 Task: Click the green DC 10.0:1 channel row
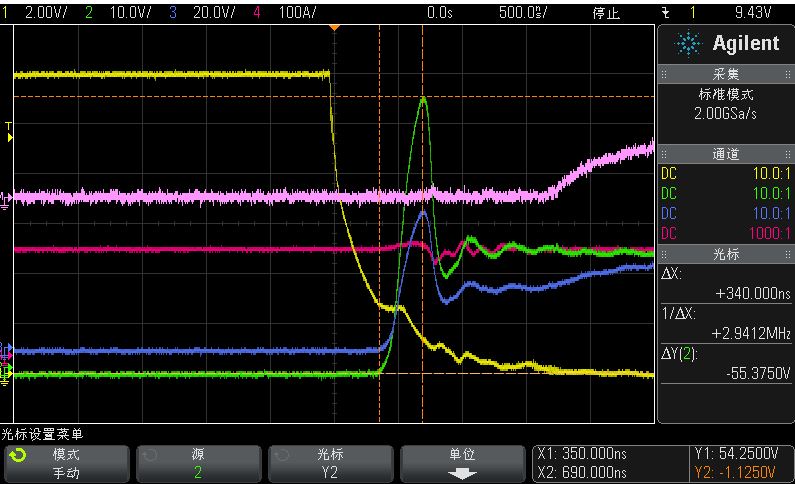point(726,193)
